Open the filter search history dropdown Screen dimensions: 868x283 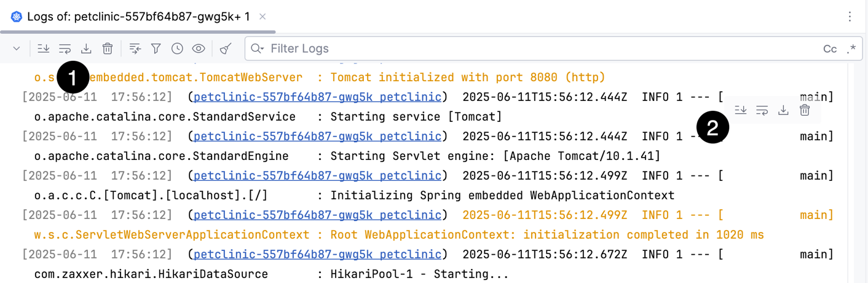[257, 49]
